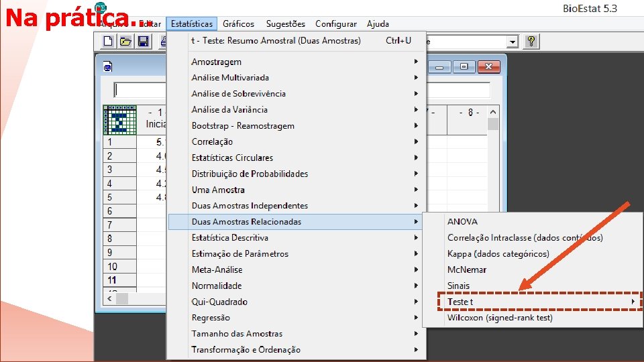
Task: Expand Análise de Sobrevivência submenu
Action: coord(297,94)
